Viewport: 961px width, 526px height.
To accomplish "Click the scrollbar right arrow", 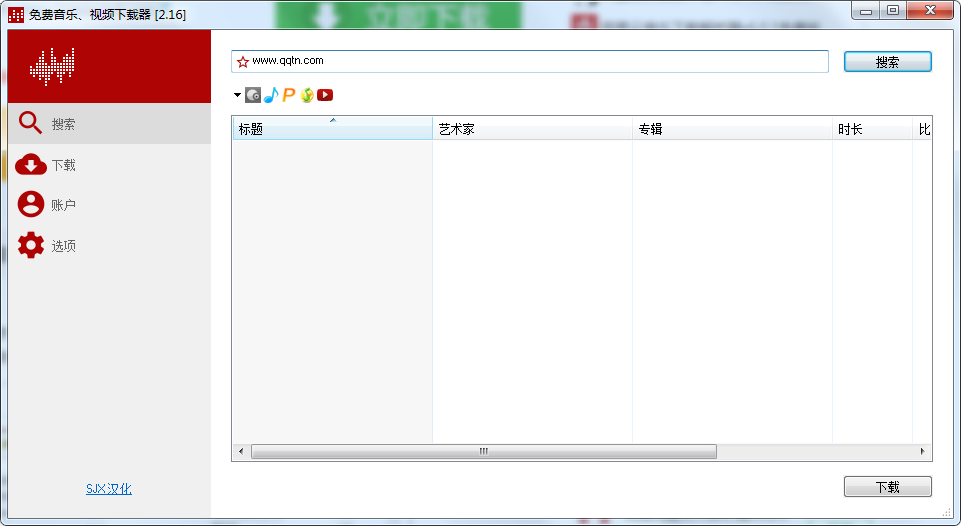I will [922, 451].
